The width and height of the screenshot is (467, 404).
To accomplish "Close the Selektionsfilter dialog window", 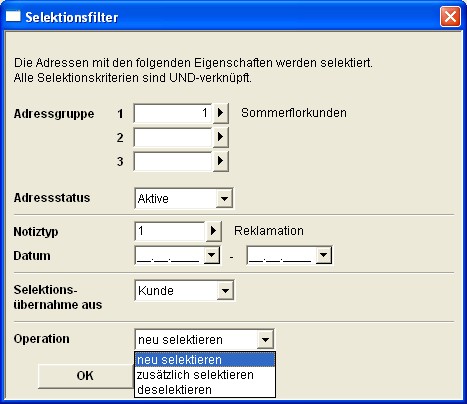I will [450, 17].
